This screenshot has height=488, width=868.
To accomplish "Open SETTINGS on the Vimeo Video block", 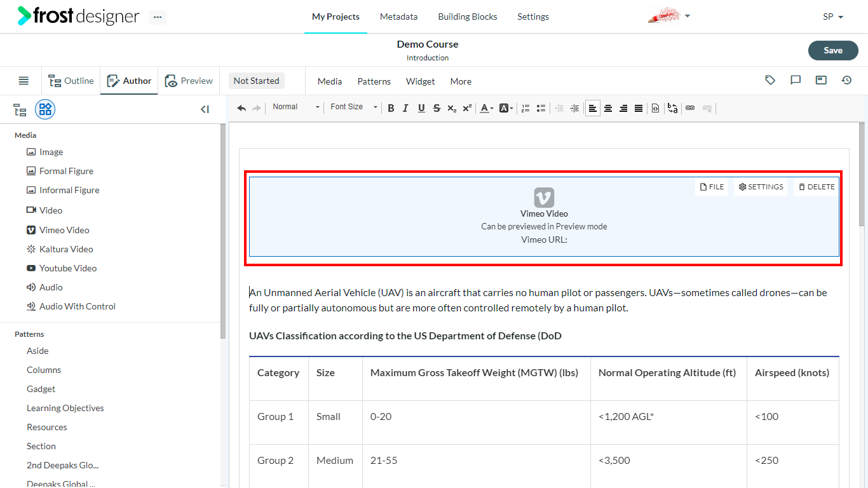I will [x=761, y=187].
